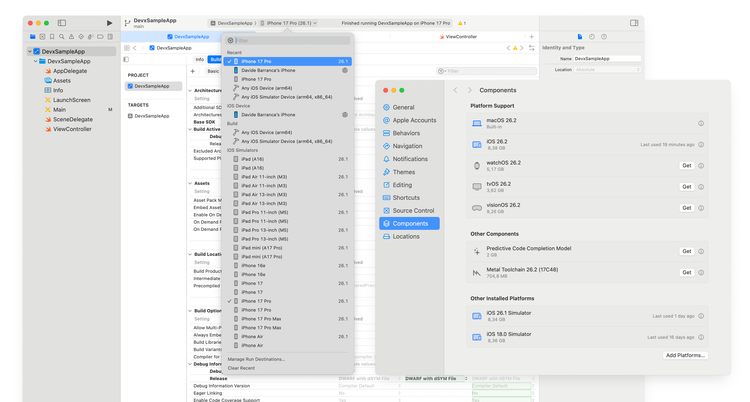750x402 pixels.
Task: Open the Release DWARF with dSYM File dropdown
Action: point(436,379)
